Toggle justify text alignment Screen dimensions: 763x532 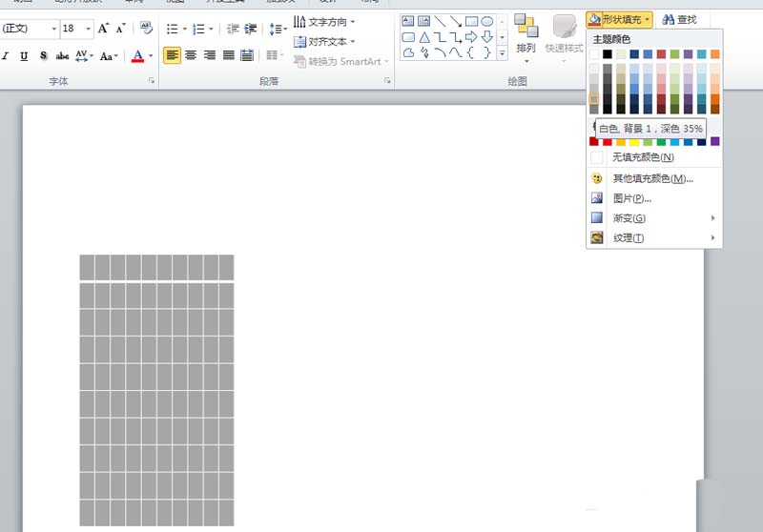[229, 55]
